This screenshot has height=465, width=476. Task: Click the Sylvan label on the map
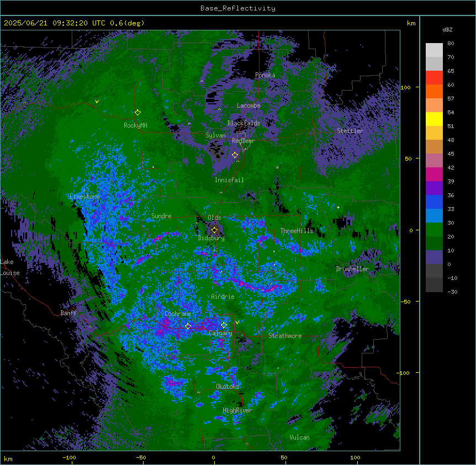click(x=215, y=135)
